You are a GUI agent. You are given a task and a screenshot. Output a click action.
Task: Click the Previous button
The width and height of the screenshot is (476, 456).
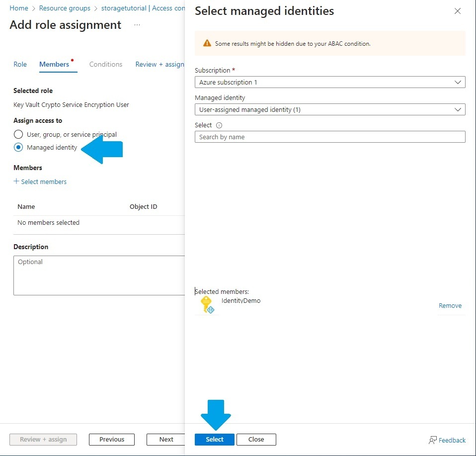(x=112, y=439)
